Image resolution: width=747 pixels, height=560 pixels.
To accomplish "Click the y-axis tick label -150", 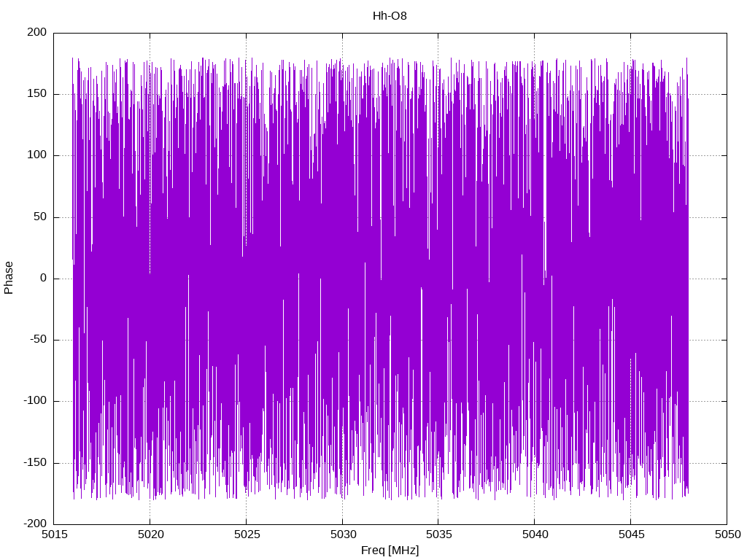I will click(x=35, y=462).
